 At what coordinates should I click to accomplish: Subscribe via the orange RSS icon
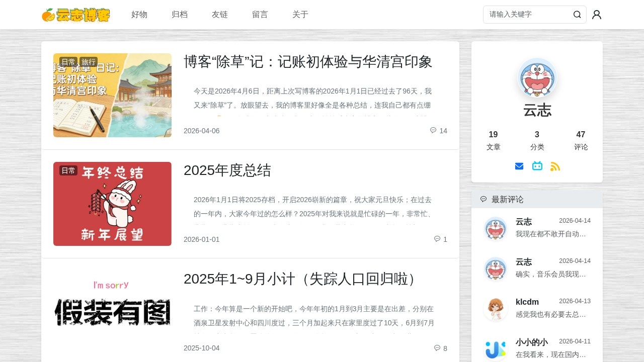pyautogui.click(x=555, y=166)
